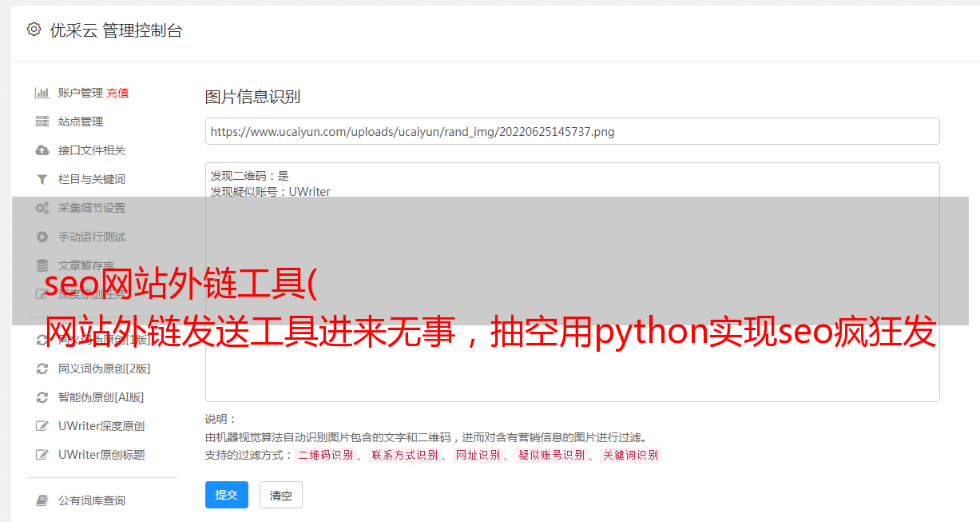Click 关键词识别 tag
980x522 pixels.
(630, 455)
